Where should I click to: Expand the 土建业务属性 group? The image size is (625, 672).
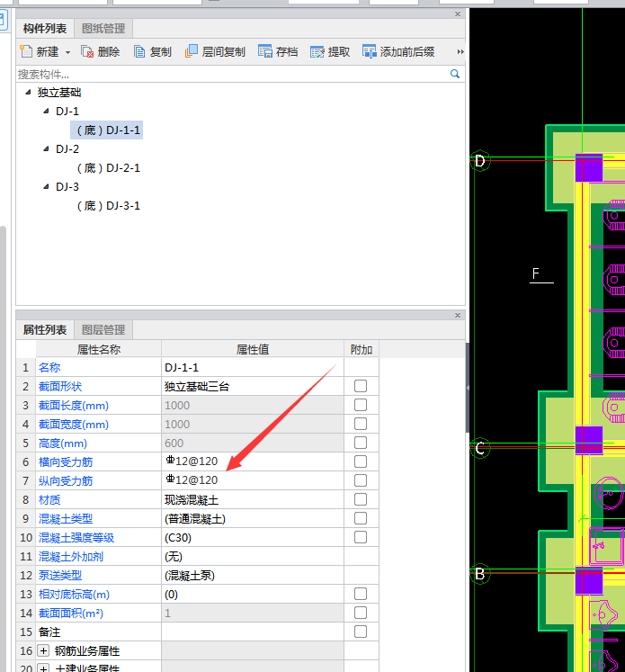pyautogui.click(x=43, y=668)
